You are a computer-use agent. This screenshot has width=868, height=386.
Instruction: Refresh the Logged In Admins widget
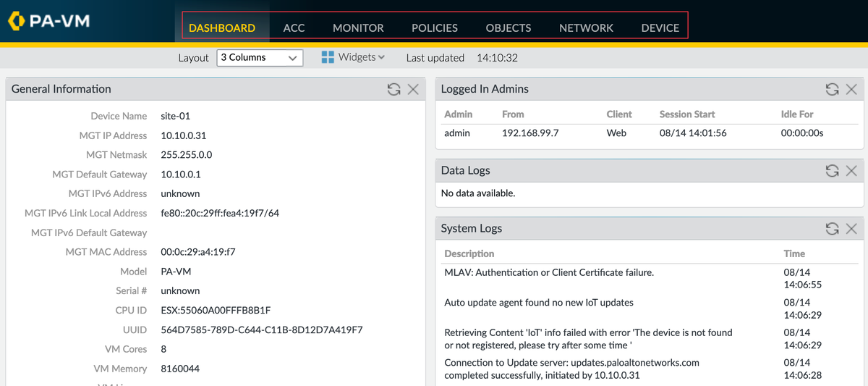pos(832,89)
